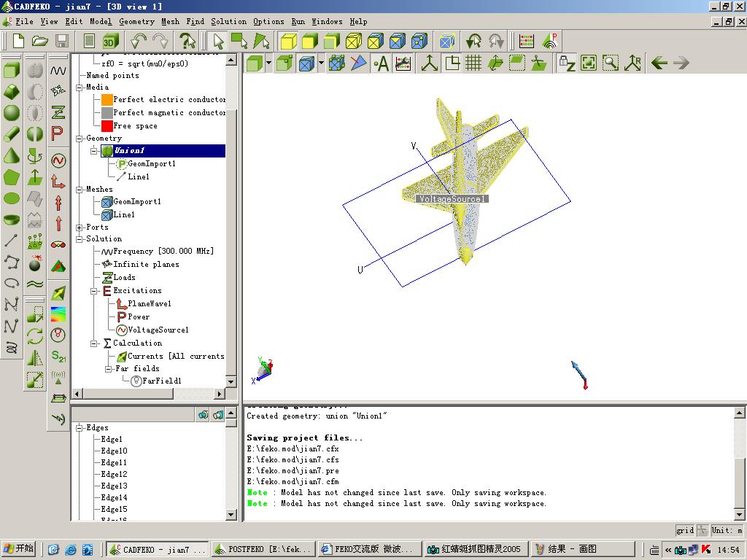Click the 3D view toolbar button
Image resolution: width=747 pixels, height=560 pixels.
pos(111,41)
